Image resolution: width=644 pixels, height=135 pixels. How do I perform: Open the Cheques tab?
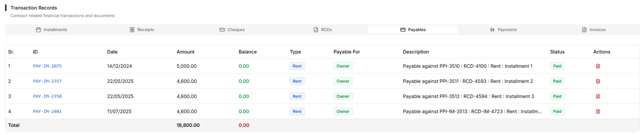(232, 29)
